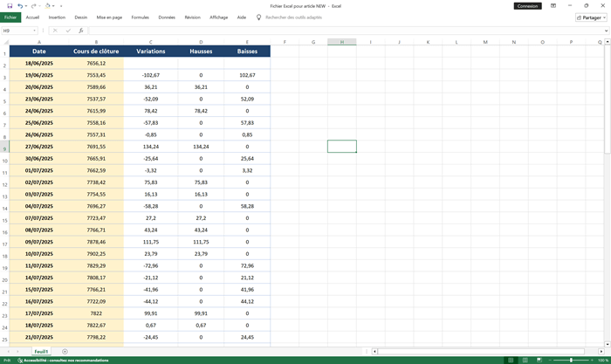Click the Redo arrow icon
This screenshot has width=611, height=364.
[x=33, y=5]
